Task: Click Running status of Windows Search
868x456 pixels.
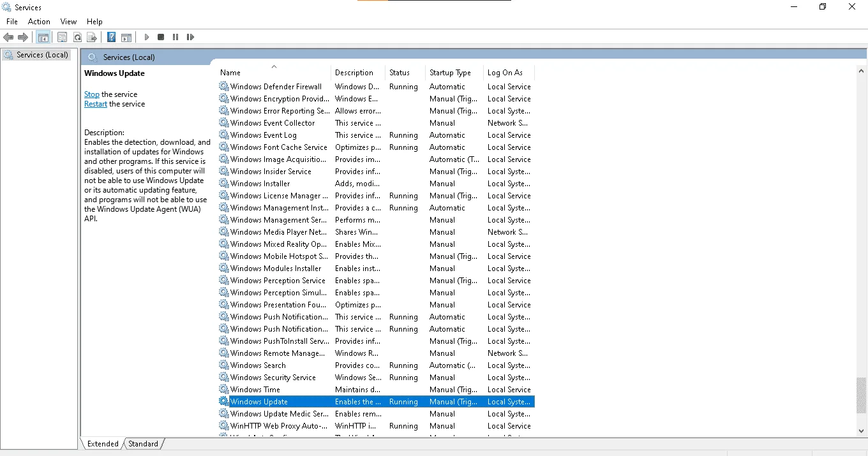Action: point(403,365)
